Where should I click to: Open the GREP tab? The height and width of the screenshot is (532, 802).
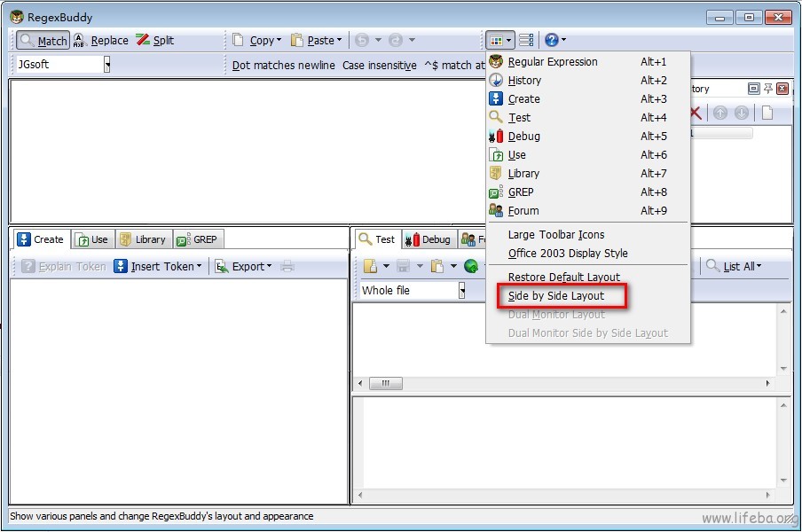click(198, 239)
